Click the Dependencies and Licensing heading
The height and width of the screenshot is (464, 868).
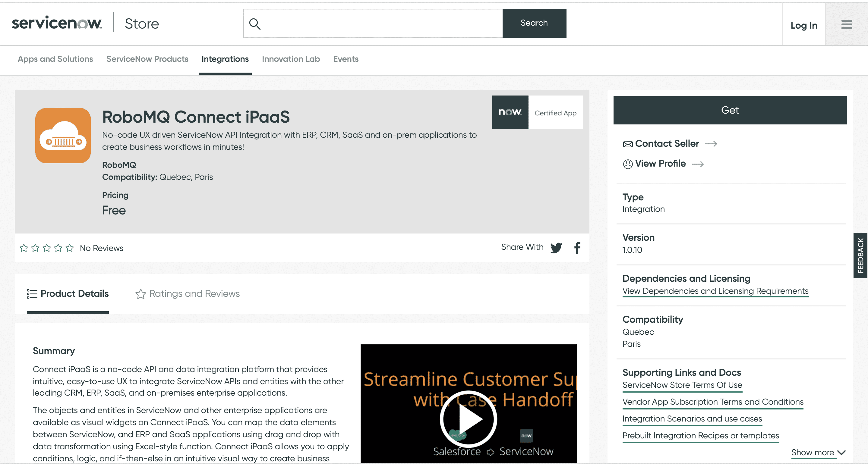click(x=687, y=278)
